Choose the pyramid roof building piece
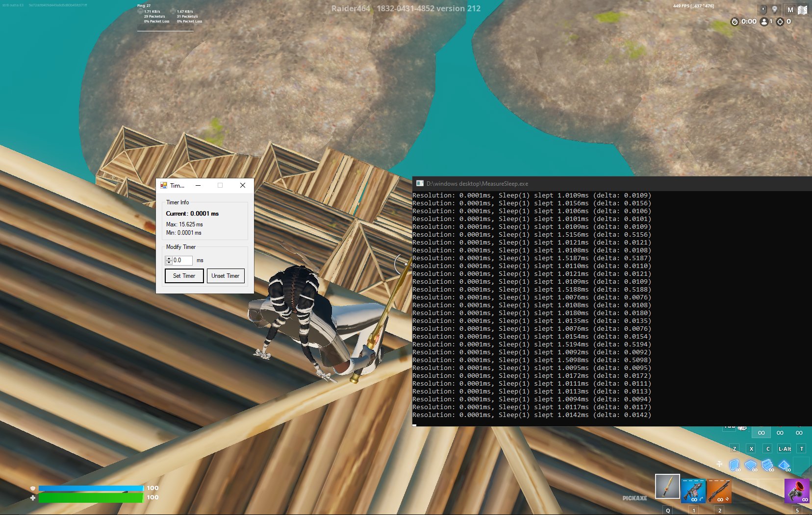Screen dimensions: 812x515 pos(785,465)
